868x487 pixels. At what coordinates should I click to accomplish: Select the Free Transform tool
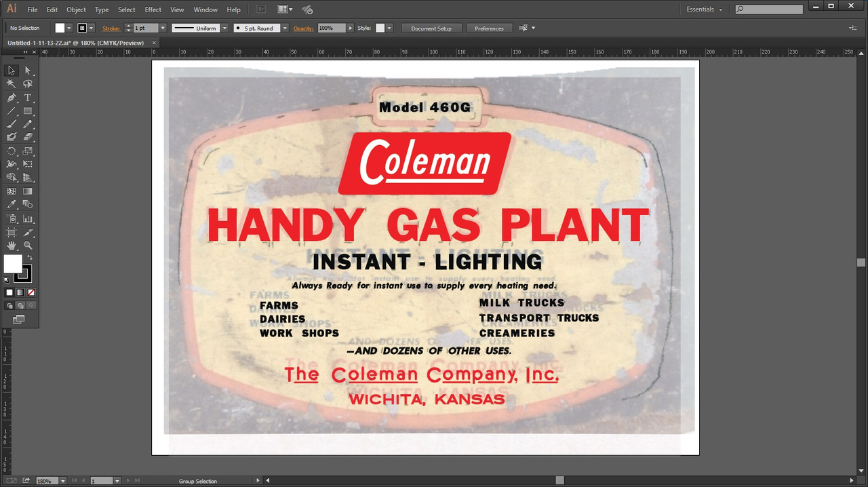point(28,164)
